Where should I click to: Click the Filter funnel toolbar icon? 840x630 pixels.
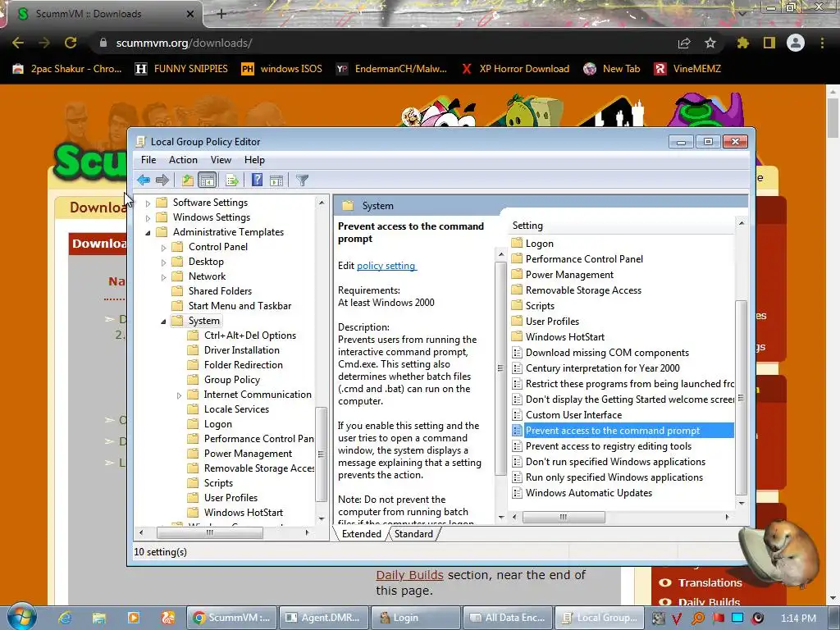[302, 180]
